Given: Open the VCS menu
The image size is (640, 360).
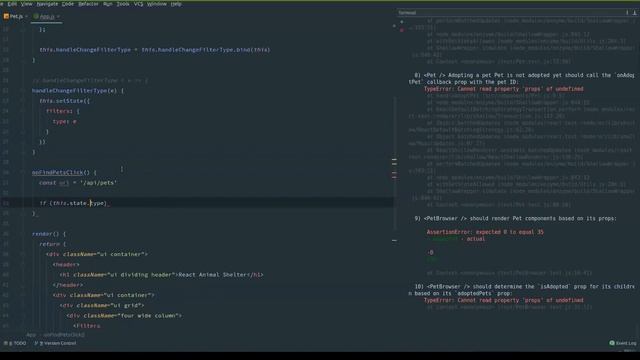Looking at the screenshot, I should [139, 4].
